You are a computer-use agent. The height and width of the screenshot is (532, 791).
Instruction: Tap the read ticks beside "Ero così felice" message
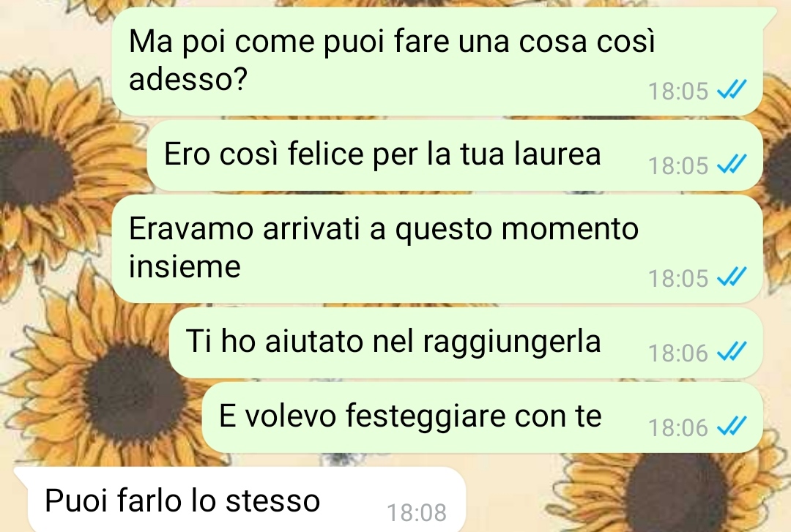click(x=732, y=165)
